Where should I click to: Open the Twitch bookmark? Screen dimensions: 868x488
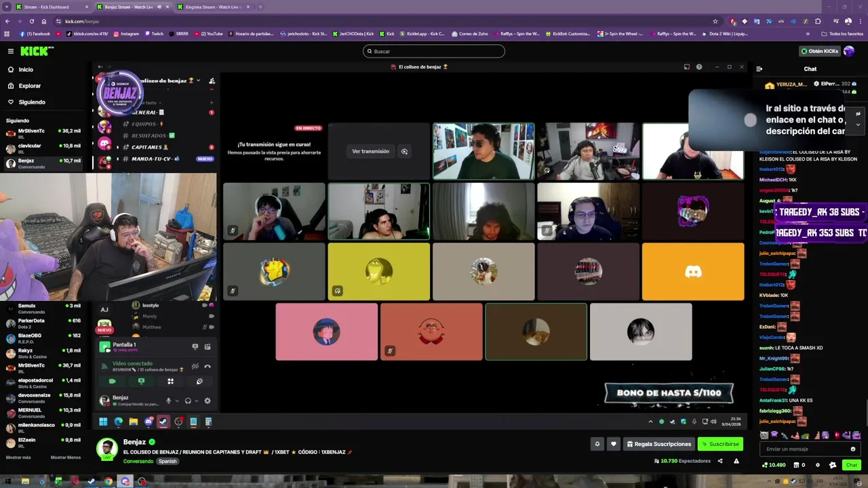153,34
